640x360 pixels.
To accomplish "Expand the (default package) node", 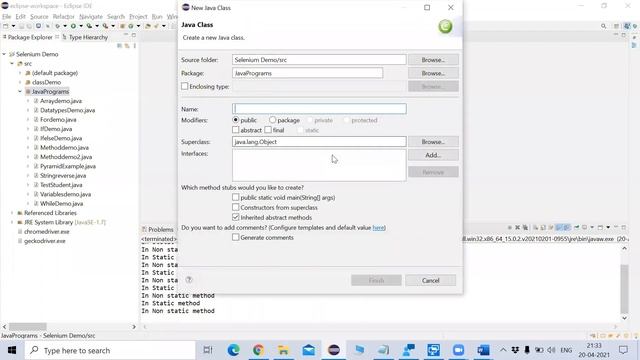I will [20, 73].
